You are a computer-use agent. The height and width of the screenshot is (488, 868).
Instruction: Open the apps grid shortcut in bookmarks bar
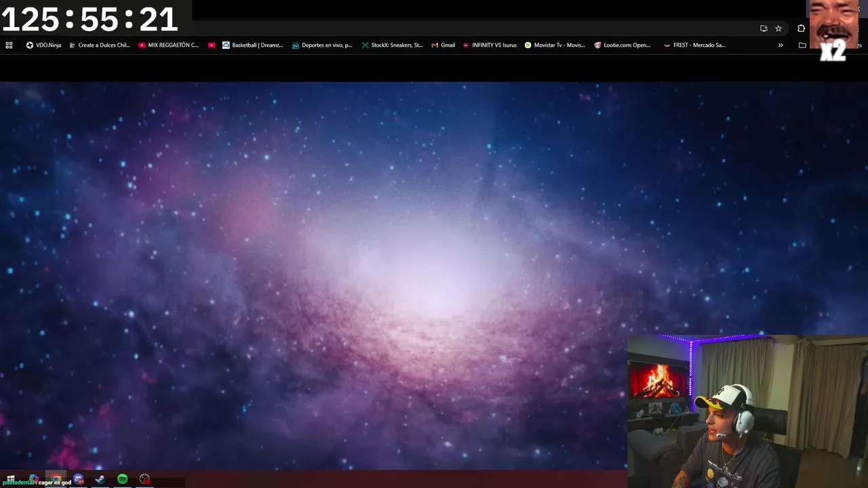(x=9, y=45)
